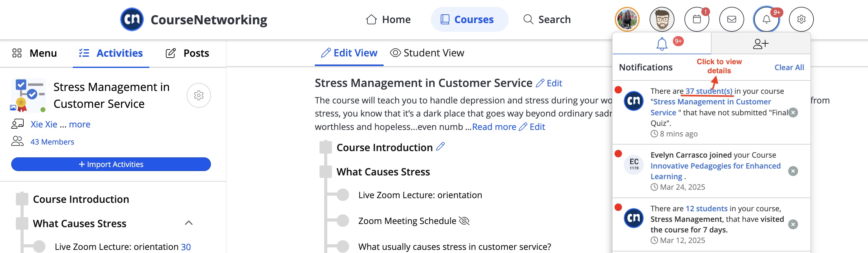
Task: Open the mail envelope icon
Action: (x=731, y=19)
